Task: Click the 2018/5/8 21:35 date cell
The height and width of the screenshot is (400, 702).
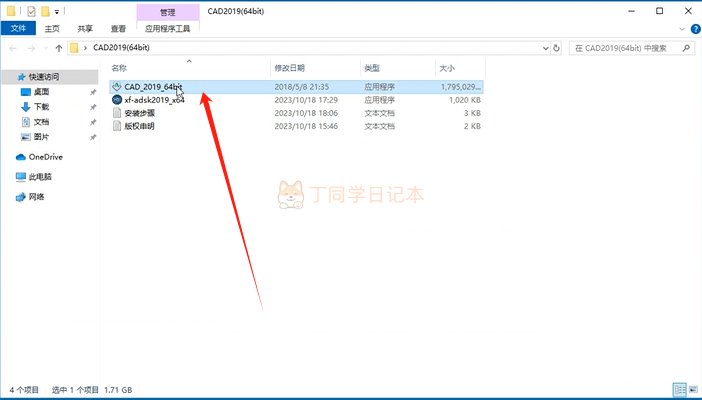Action: pyautogui.click(x=301, y=87)
